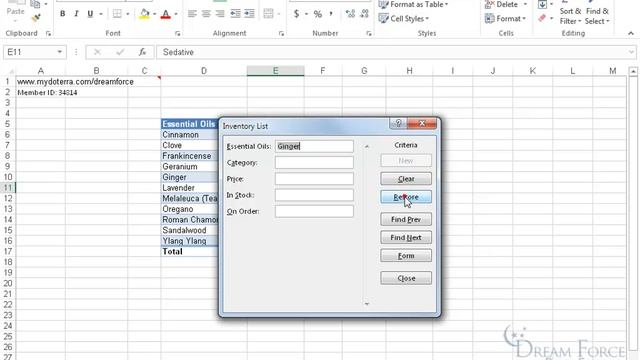Click into the Price input field
Viewport: 640px width, 360px height.
314,178
